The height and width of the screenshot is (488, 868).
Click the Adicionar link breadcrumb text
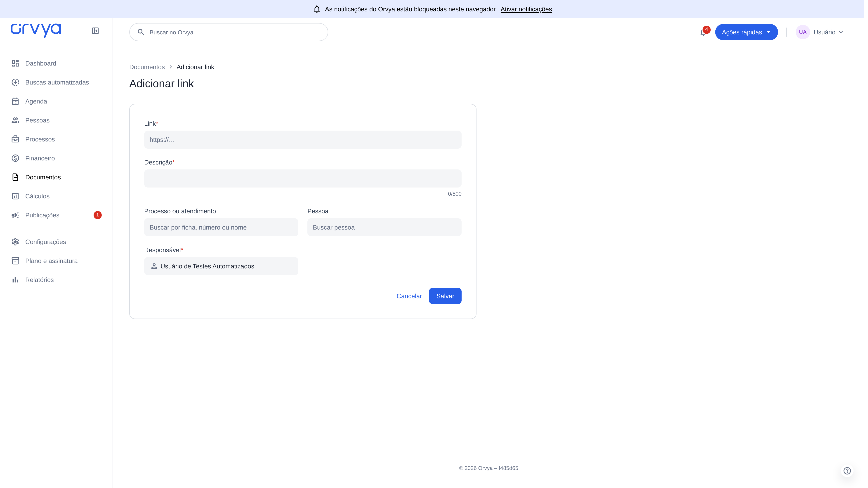(196, 67)
